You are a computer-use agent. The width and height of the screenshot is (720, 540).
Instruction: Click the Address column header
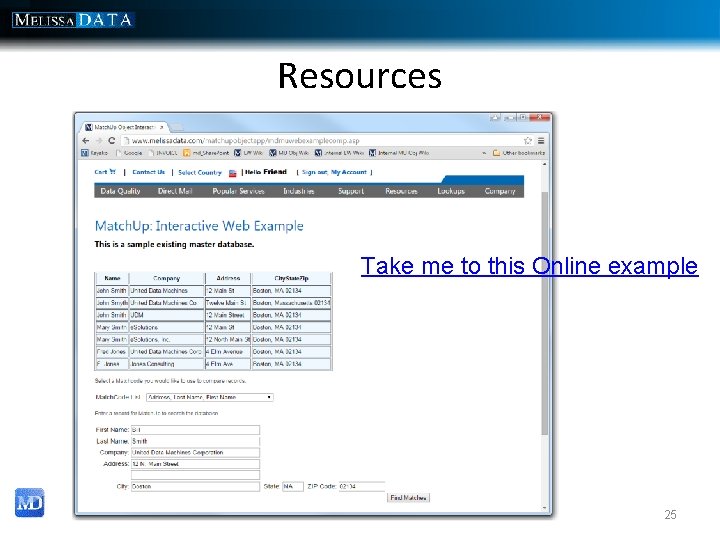[228, 278]
